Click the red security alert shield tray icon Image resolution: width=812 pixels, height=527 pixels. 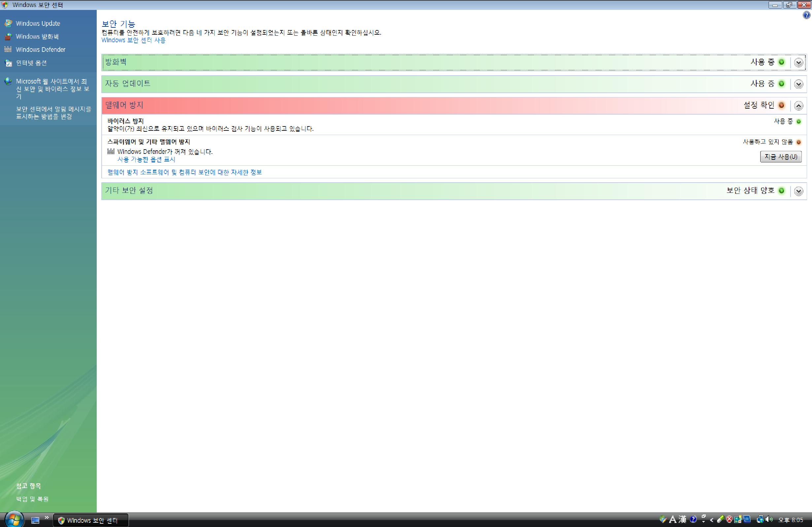(729, 519)
